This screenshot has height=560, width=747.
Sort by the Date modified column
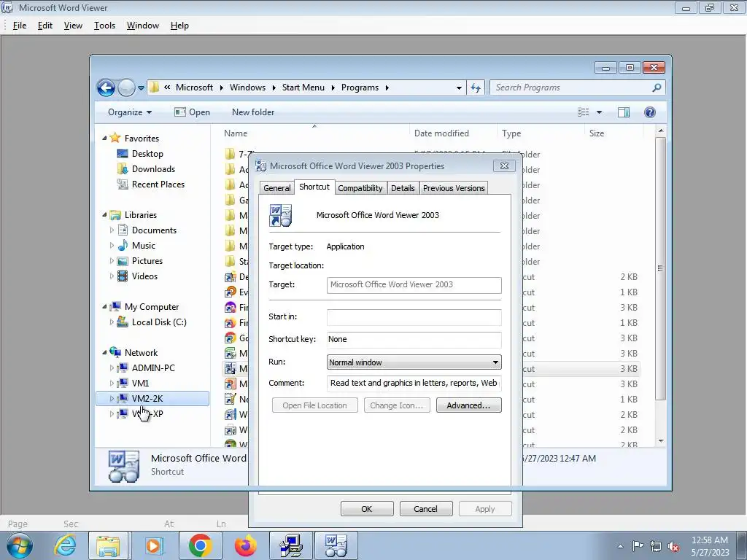coord(441,133)
